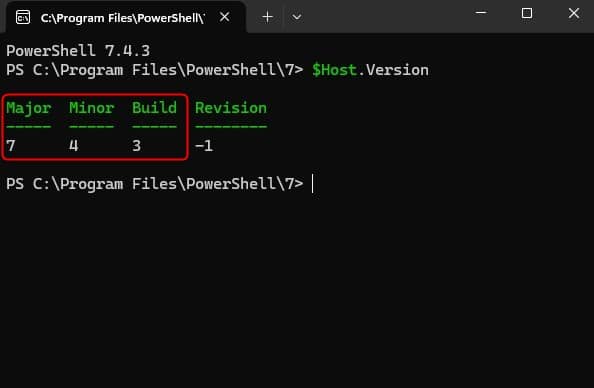Click the Minor column header
594x388 pixels.
coord(92,108)
